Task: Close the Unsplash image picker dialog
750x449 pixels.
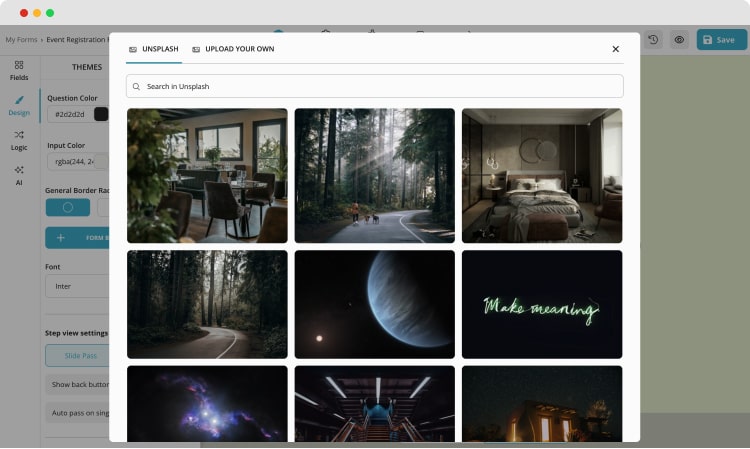Action: pyautogui.click(x=616, y=49)
